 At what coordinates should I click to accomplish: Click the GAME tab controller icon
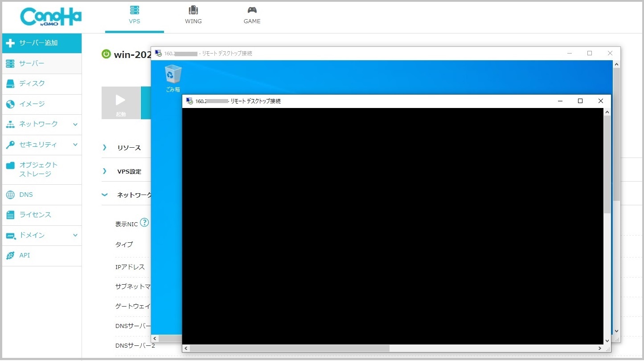(x=252, y=10)
